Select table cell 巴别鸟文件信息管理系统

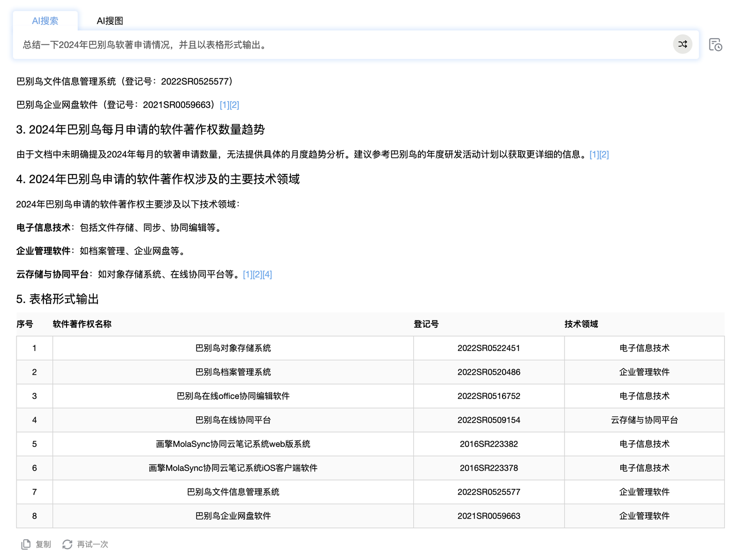coord(233,492)
